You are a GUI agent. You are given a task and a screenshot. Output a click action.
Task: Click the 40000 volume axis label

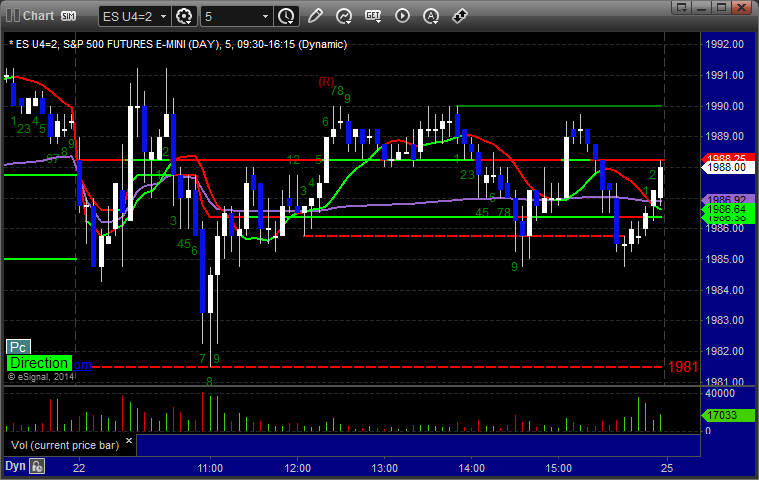pos(720,393)
